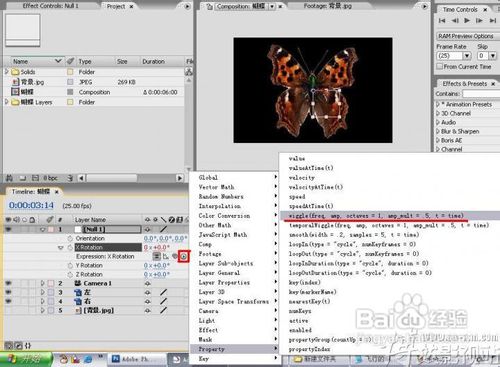This screenshot has height=367, width=500.
Task: Step back one frame in Time Controls
Action: (455, 21)
